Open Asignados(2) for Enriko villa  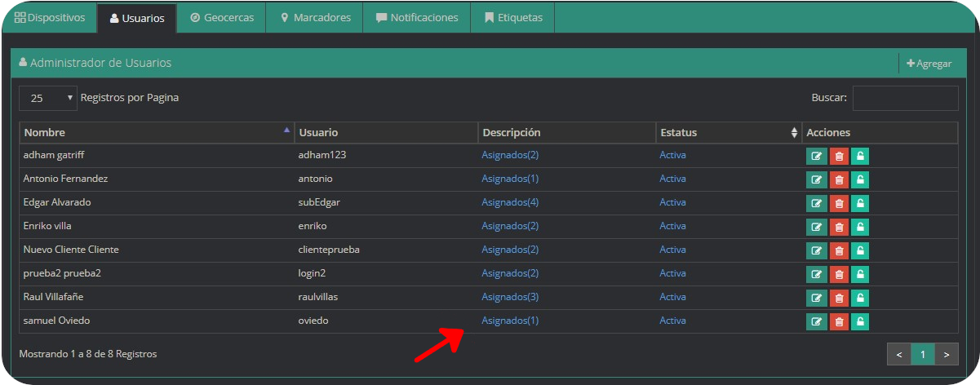(510, 226)
